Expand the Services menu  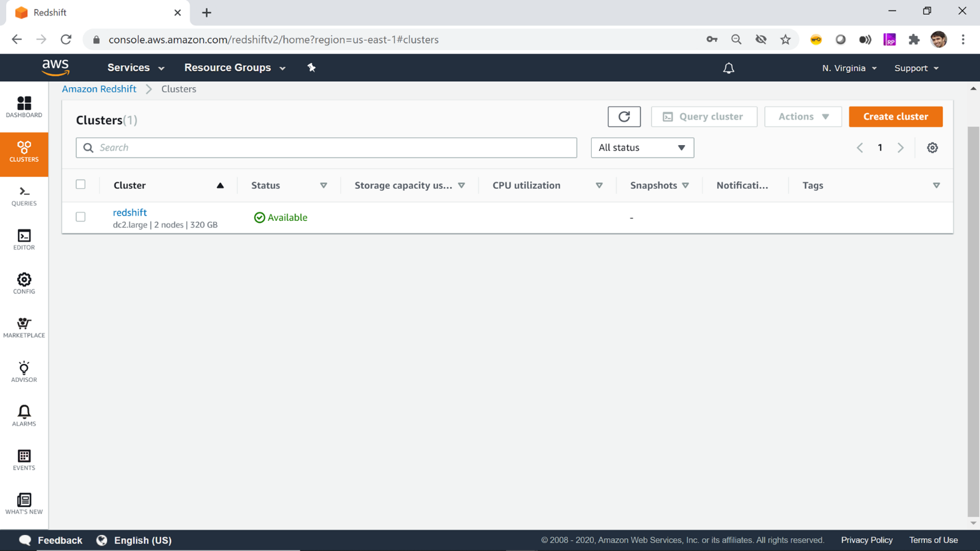[x=136, y=67]
